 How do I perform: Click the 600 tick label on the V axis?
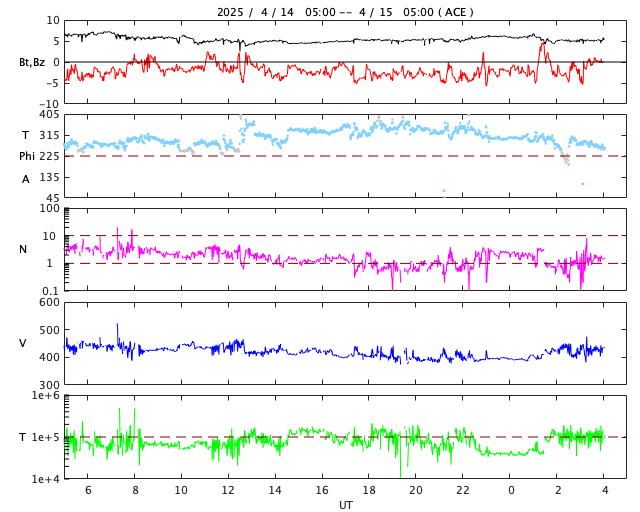(x=48, y=303)
